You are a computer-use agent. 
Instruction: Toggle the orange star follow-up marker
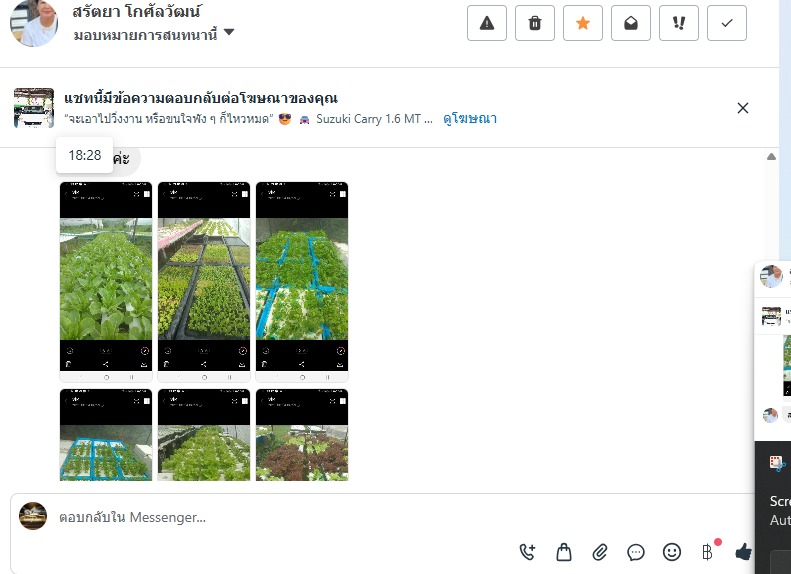click(583, 23)
